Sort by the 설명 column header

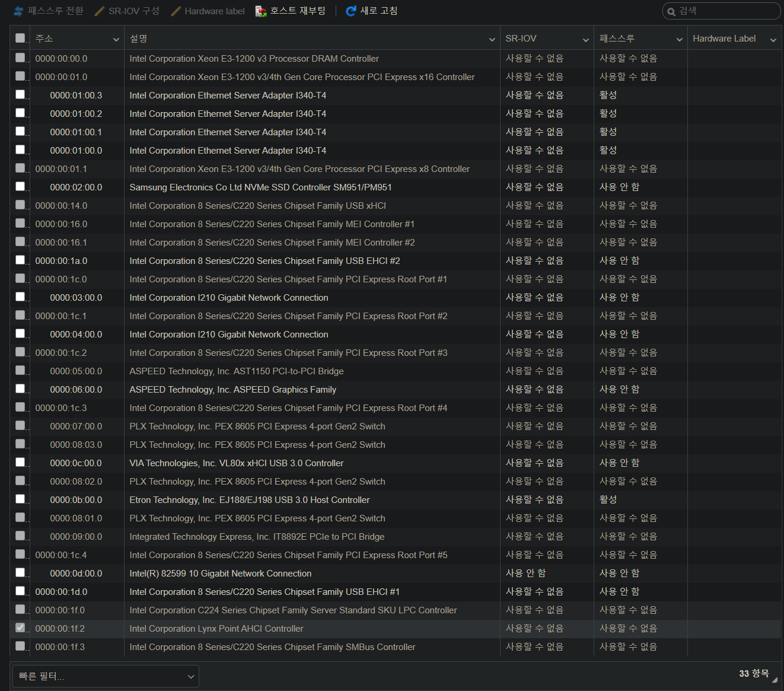tap(139, 39)
